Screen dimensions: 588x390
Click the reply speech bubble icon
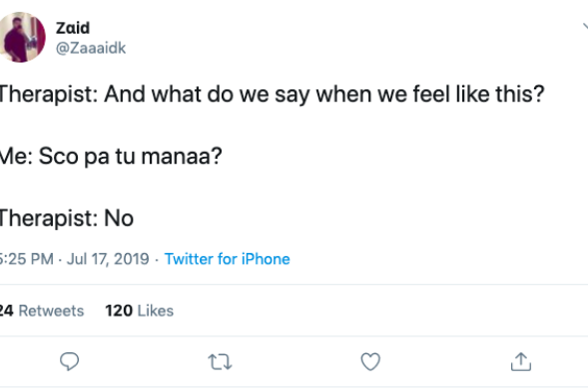pyautogui.click(x=70, y=362)
